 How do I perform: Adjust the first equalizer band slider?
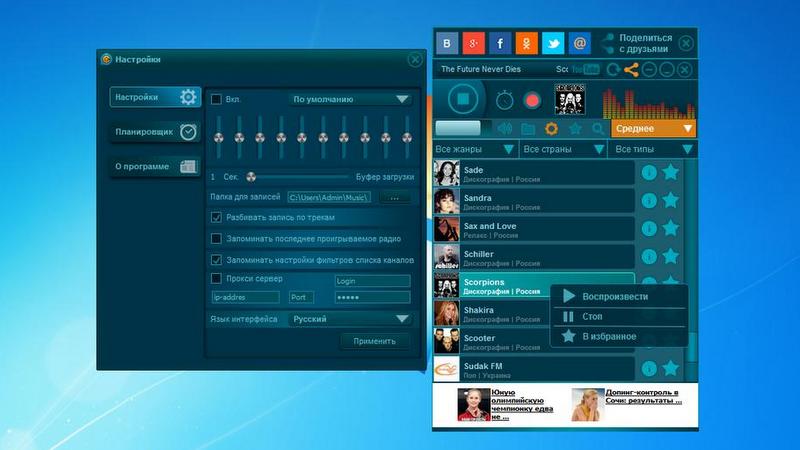[219, 137]
